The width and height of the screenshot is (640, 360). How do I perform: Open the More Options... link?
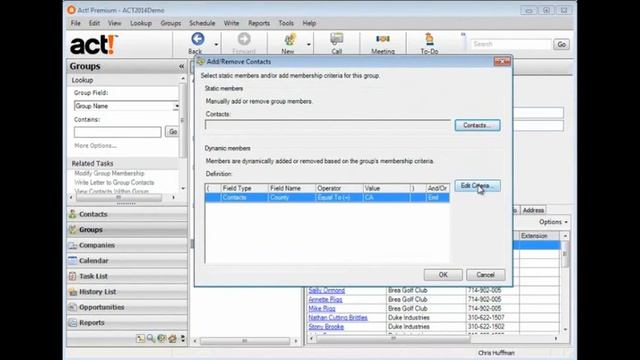click(95, 146)
